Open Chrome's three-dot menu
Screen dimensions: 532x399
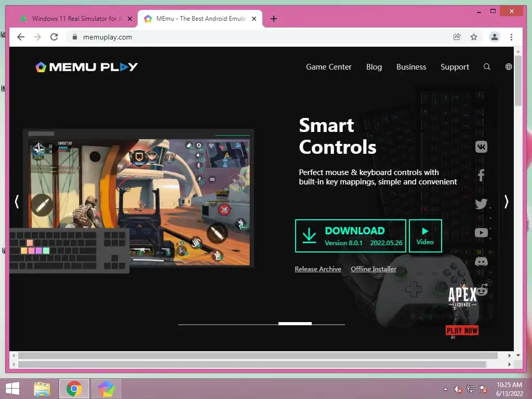pos(511,37)
